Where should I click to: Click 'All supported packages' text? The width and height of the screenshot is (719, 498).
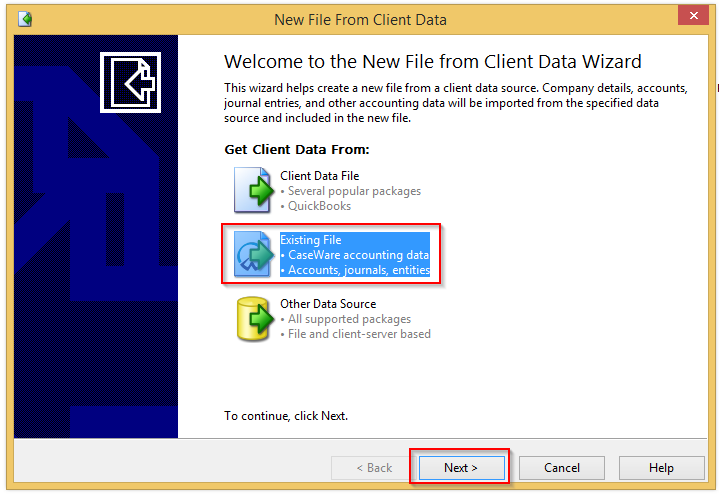pyautogui.click(x=349, y=319)
